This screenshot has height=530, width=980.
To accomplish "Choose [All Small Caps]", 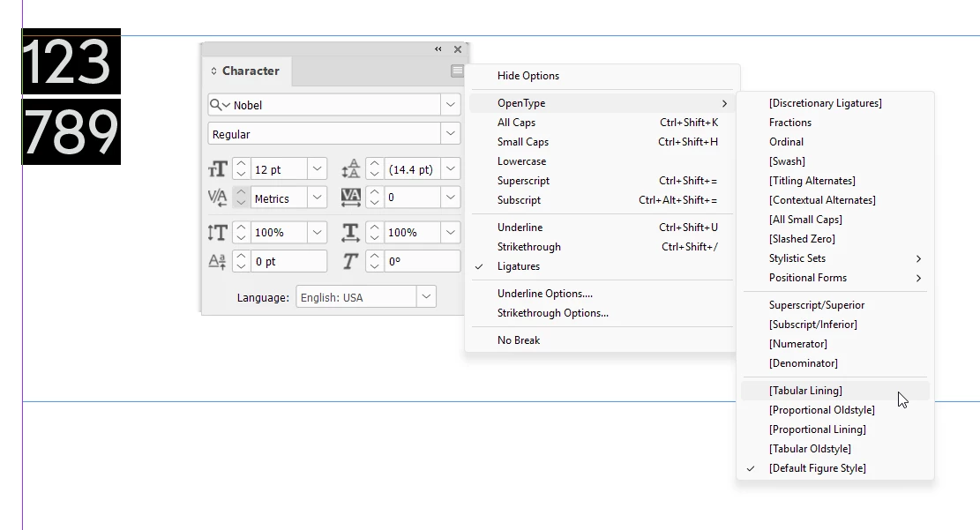I will tap(835, 220).
